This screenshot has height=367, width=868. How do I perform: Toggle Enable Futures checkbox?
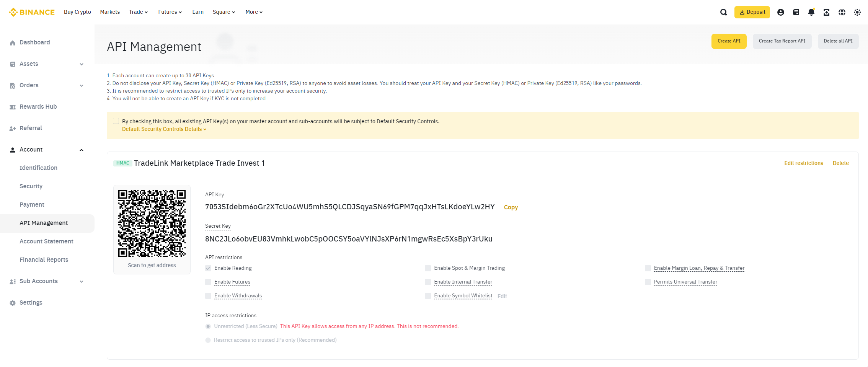point(208,282)
